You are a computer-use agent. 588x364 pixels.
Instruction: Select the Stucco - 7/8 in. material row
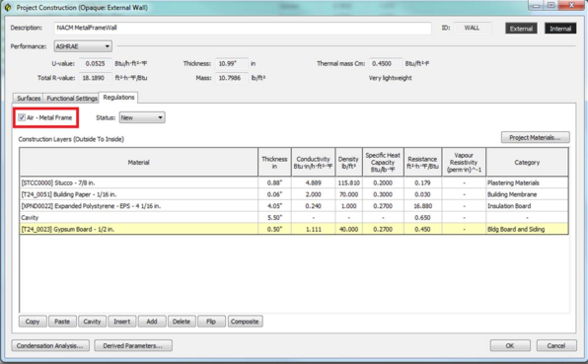(294, 182)
